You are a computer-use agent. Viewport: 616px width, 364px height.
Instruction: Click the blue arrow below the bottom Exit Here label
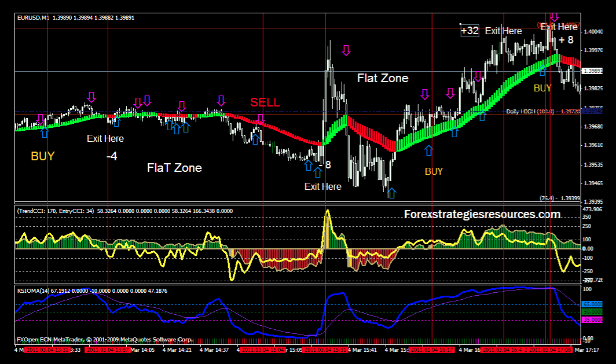coord(391,193)
